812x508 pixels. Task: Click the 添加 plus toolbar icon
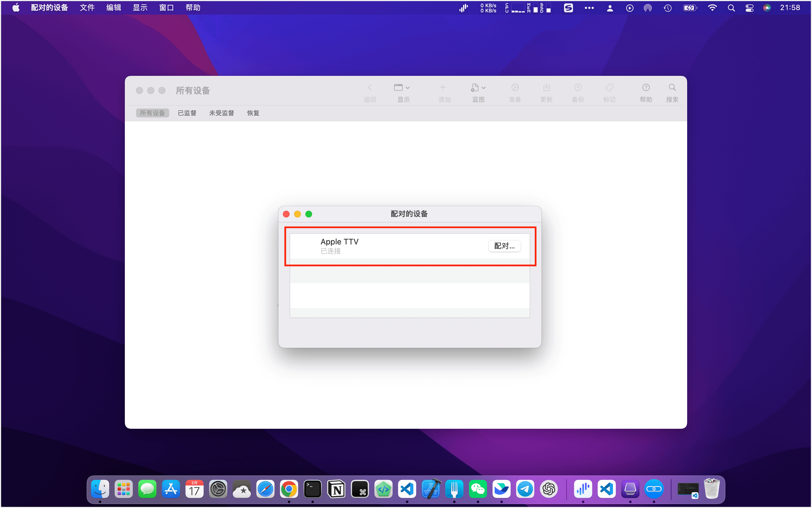443,88
